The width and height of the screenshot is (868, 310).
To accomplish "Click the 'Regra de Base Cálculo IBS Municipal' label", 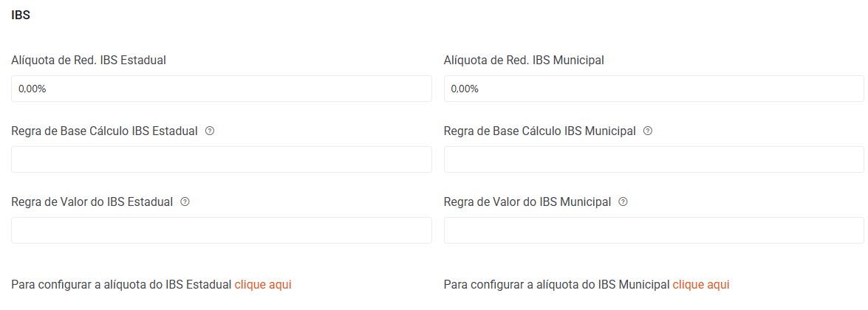I will (539, 131).
